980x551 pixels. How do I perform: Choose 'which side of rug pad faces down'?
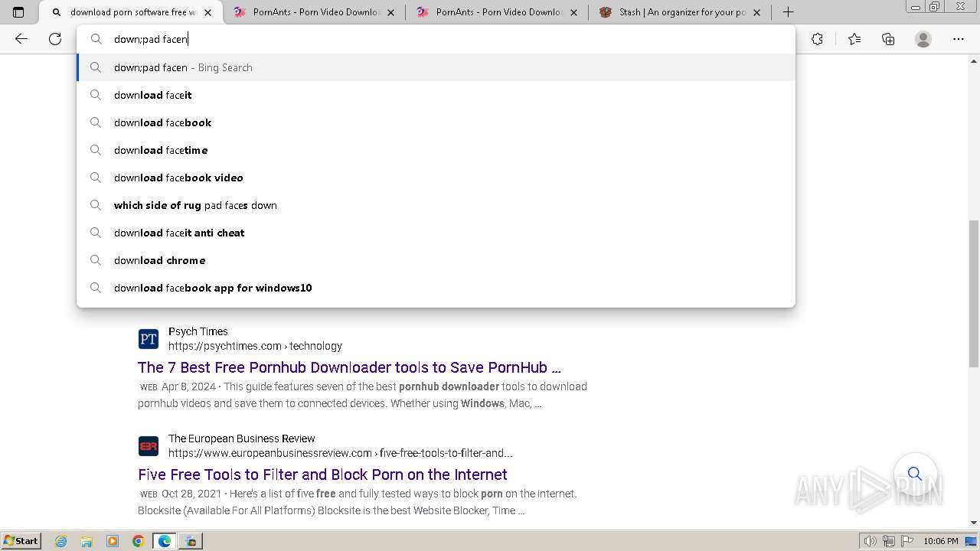(436, 205)
